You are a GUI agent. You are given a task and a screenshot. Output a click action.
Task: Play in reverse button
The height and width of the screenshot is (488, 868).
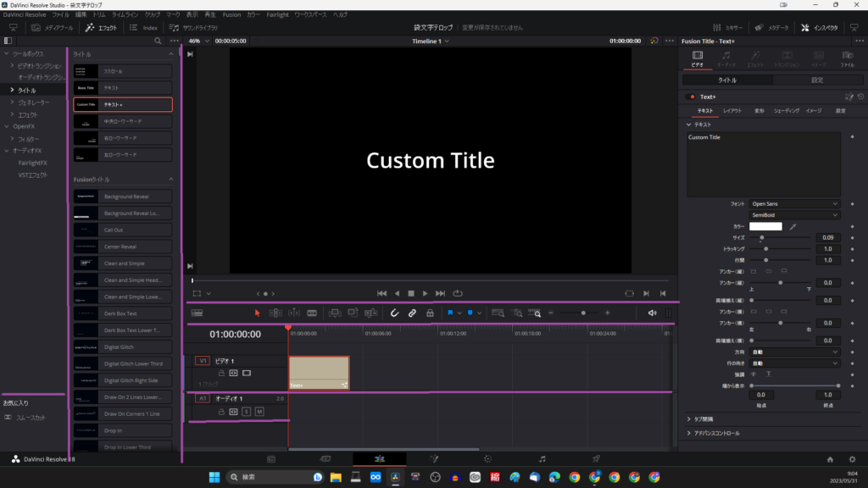tap(397, 293)
